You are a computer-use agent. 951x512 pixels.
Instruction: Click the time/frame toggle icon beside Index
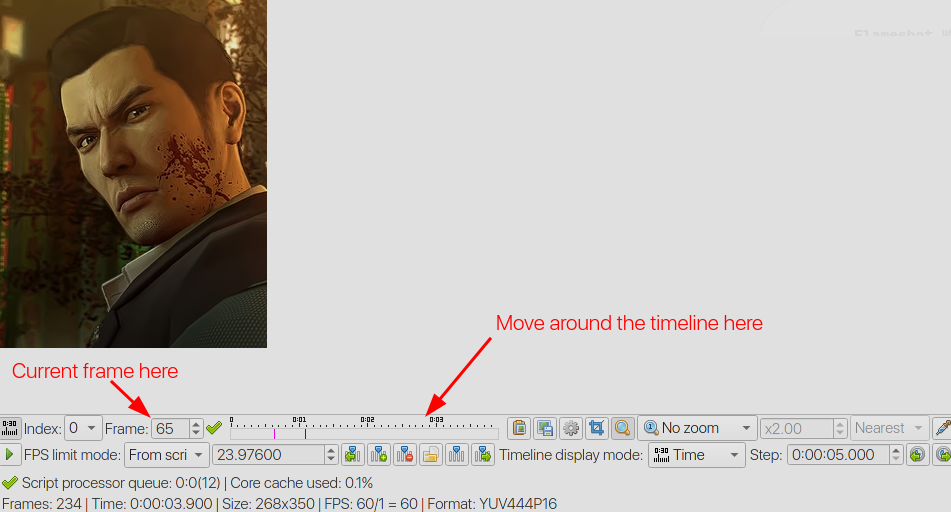coord(10,428)
